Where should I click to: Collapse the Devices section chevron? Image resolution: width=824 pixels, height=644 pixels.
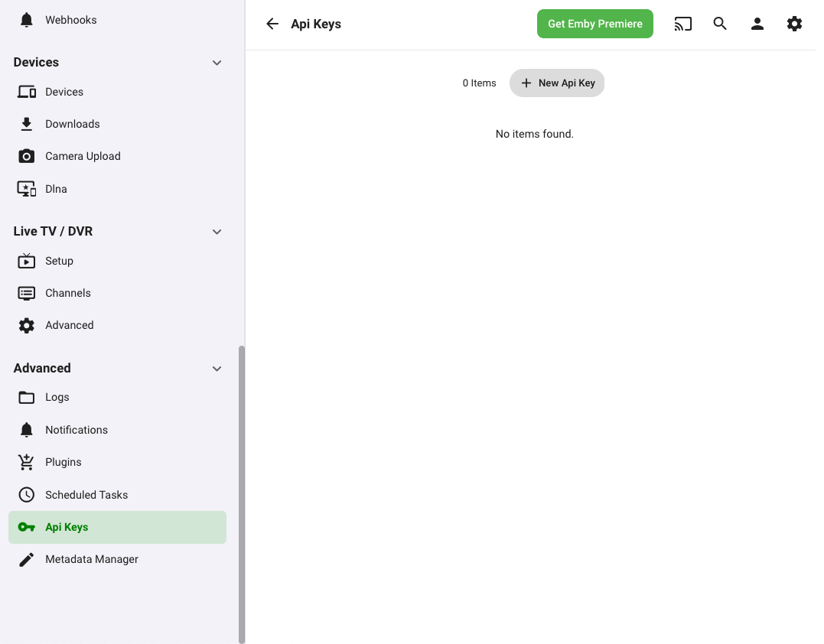pyautogui.click(x=217, y=63)
